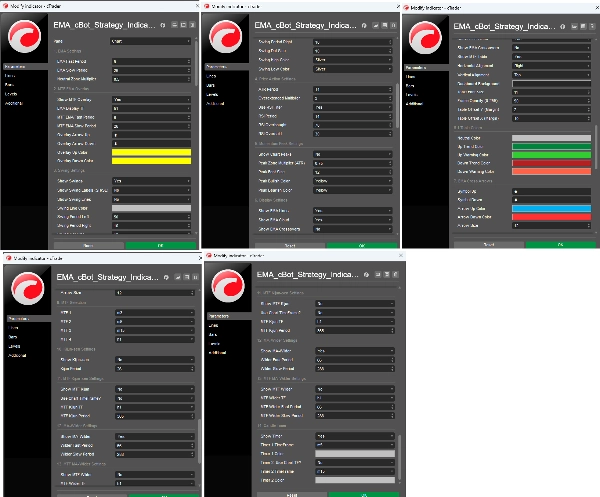Viewport: 600px width, 497px height.
Task: Open the Horizontal Alignment dropdown showing Right
Action: (x=551, y=65)
